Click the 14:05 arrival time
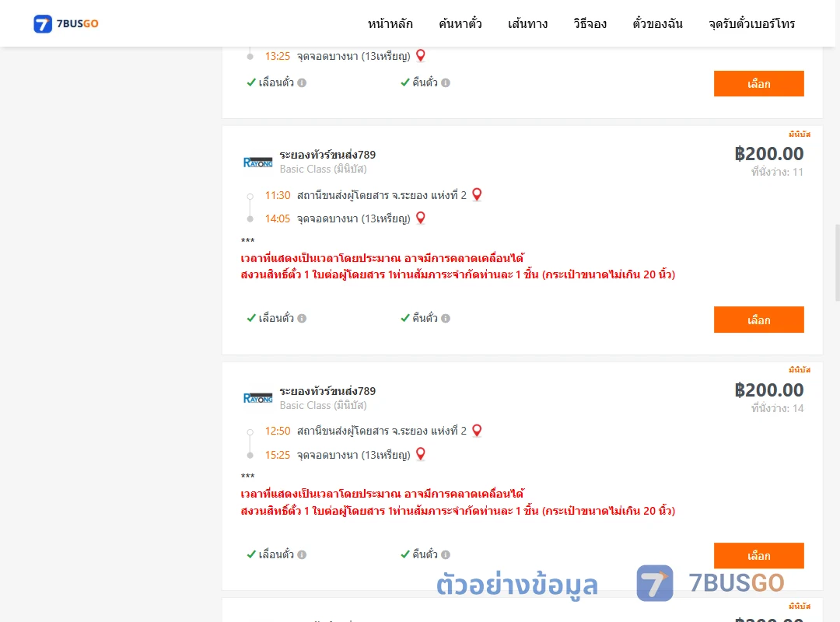This screenshot has width=840, height=622. tap(278, 218)
